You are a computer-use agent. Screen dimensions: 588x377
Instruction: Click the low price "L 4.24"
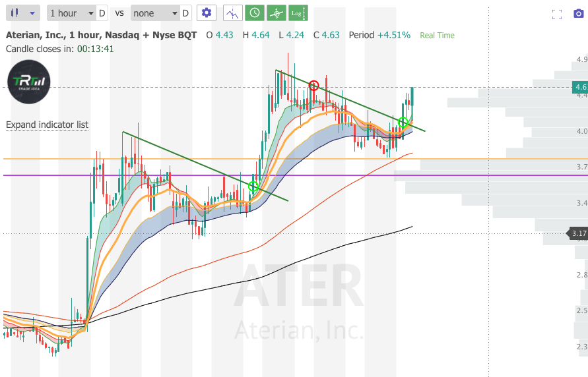292,35
